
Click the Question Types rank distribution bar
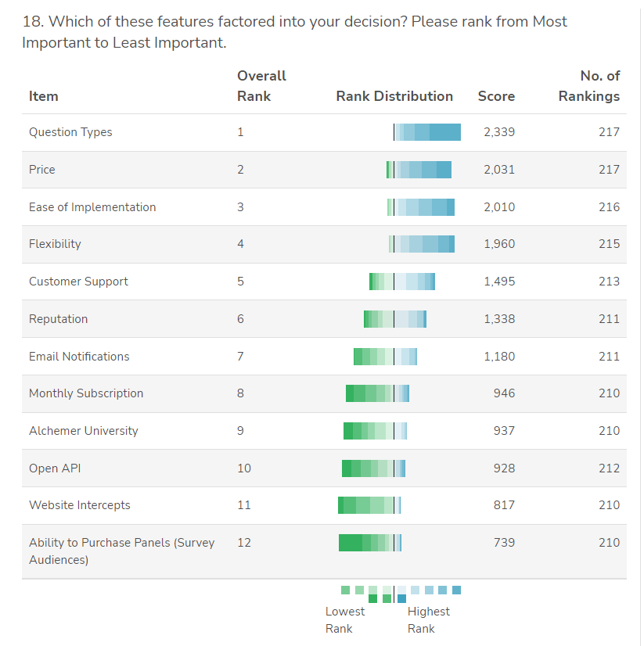pos(427,132)
